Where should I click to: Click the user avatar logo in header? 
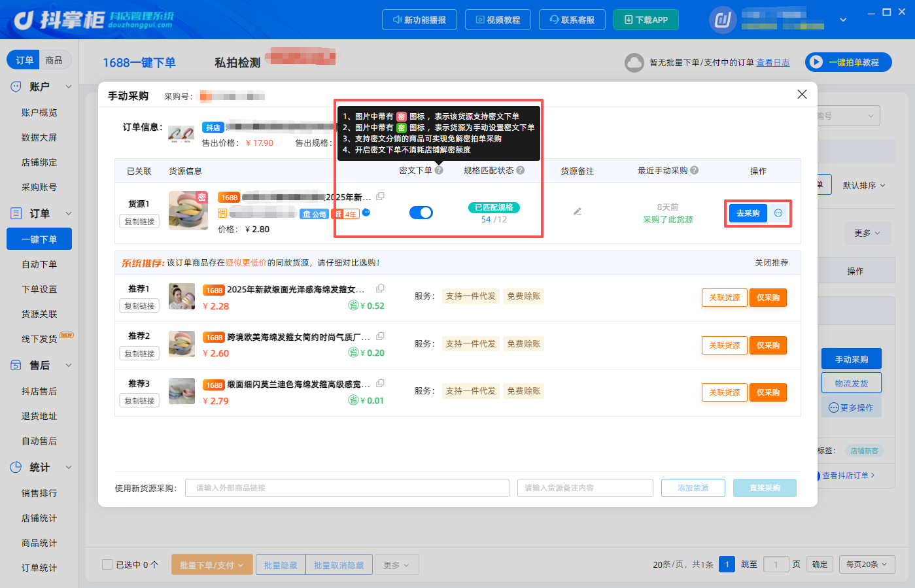coord(723,20)
